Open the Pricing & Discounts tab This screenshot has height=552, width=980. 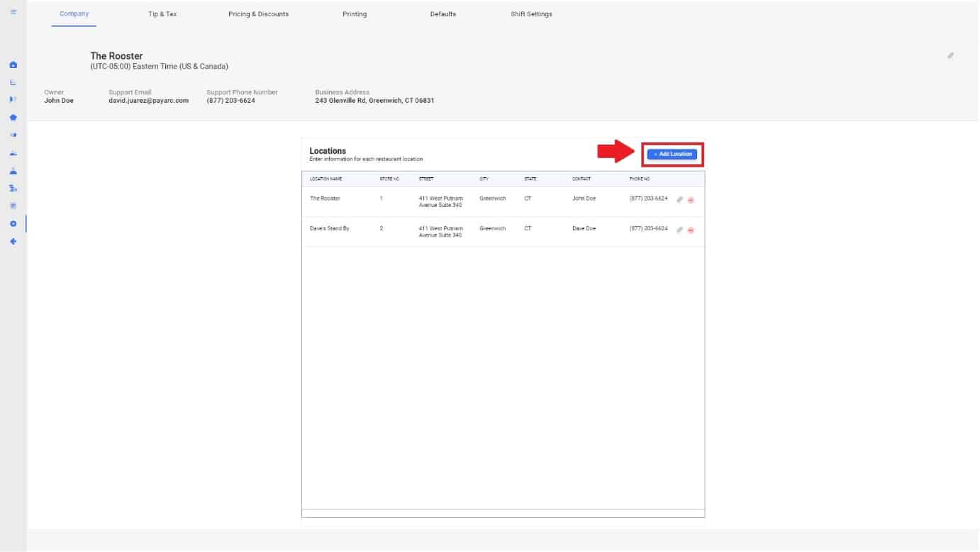pos(258,14)
